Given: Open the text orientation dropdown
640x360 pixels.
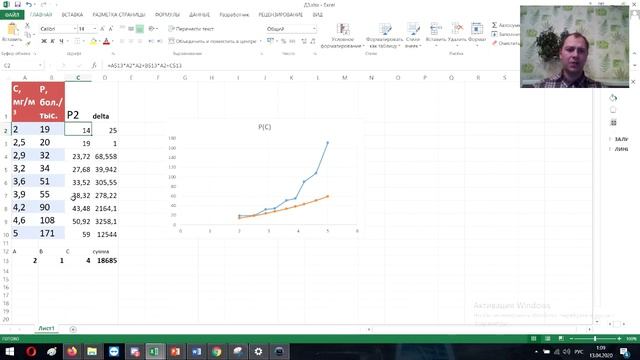Looking at the screenshot, I should (x=153, y=29).
